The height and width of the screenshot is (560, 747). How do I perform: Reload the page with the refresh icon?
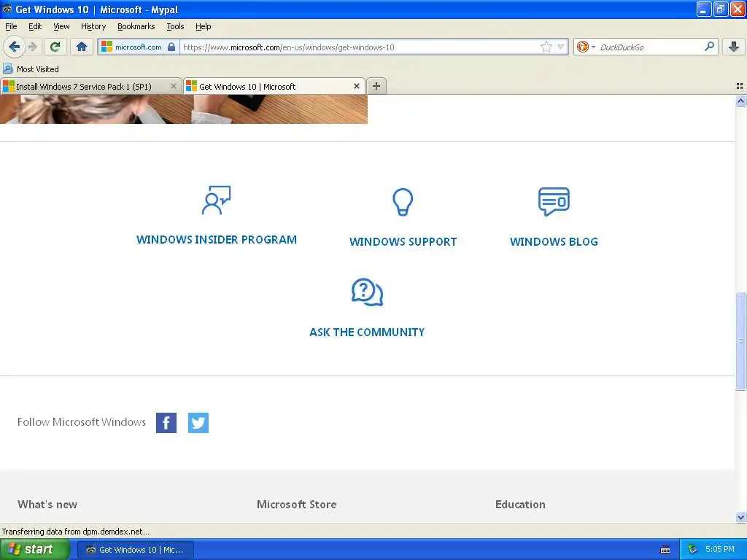tap(55, 47)
